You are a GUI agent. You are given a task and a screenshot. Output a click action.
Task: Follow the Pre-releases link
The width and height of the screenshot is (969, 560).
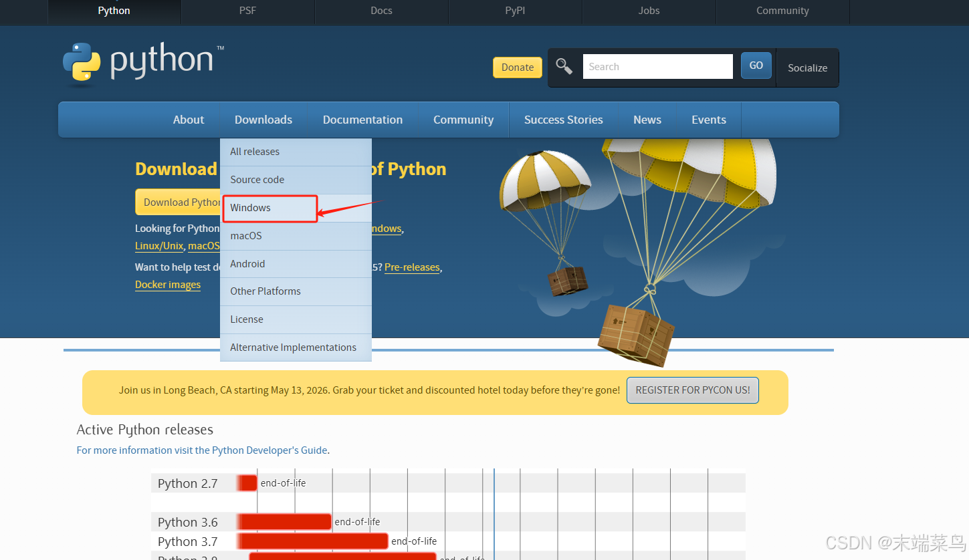point(412,267)
